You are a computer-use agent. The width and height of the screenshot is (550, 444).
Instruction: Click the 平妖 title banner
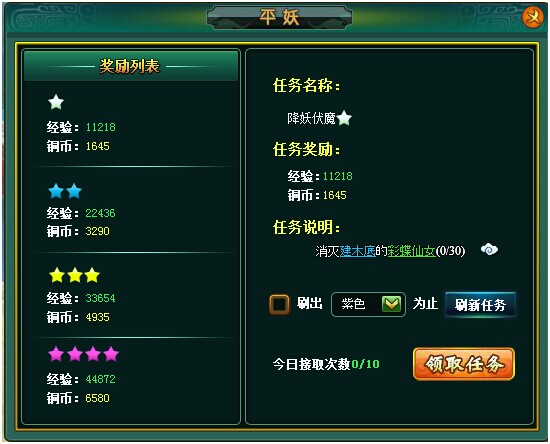point(279,17)
